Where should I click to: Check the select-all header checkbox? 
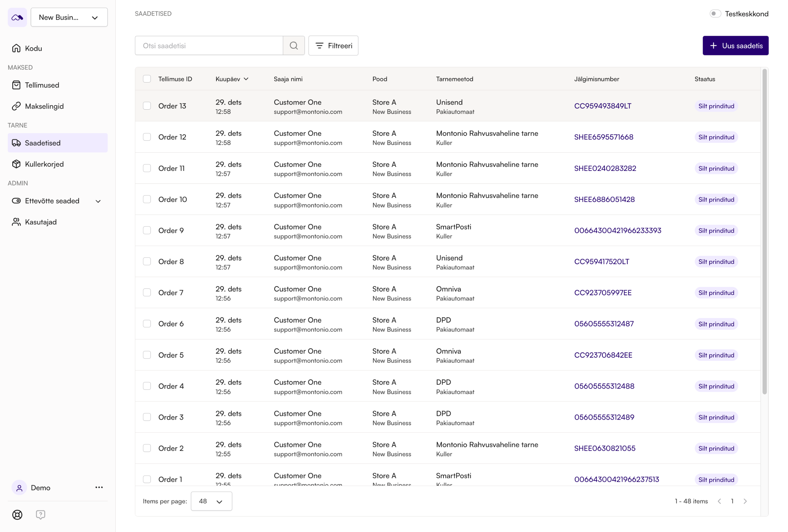(147, 79)
